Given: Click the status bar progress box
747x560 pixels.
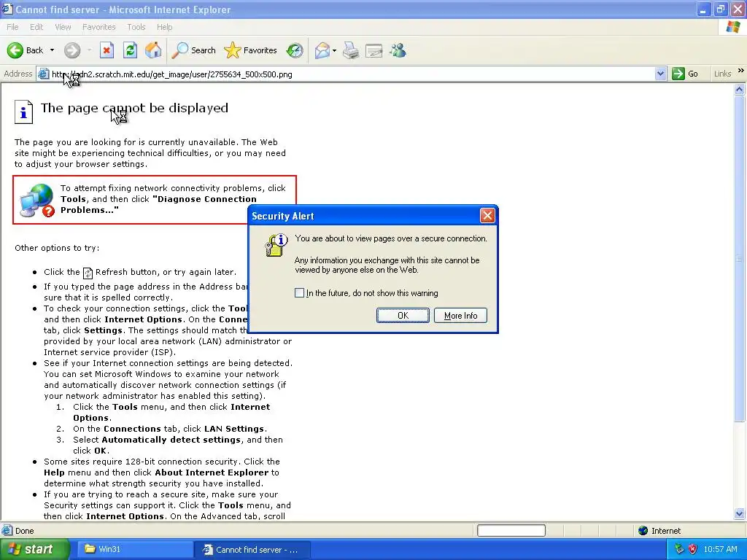Looking at the screenshot, I should coord(511,531).
